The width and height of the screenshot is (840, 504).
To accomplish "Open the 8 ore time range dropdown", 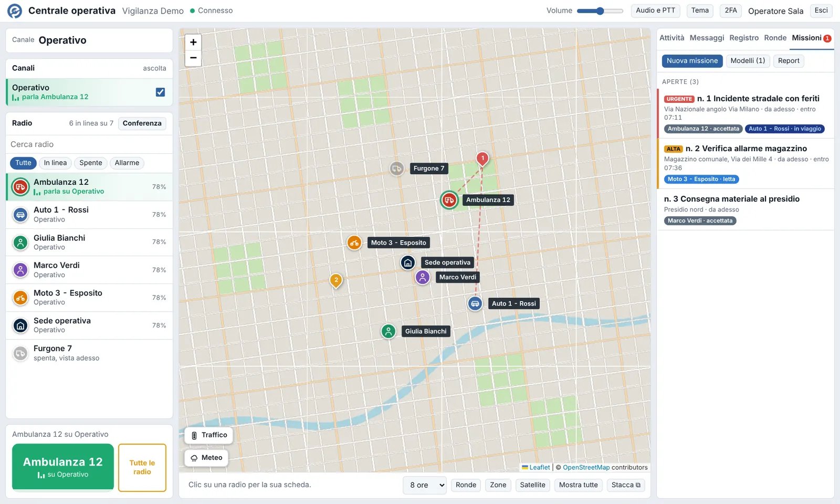I will click(426, 485).
